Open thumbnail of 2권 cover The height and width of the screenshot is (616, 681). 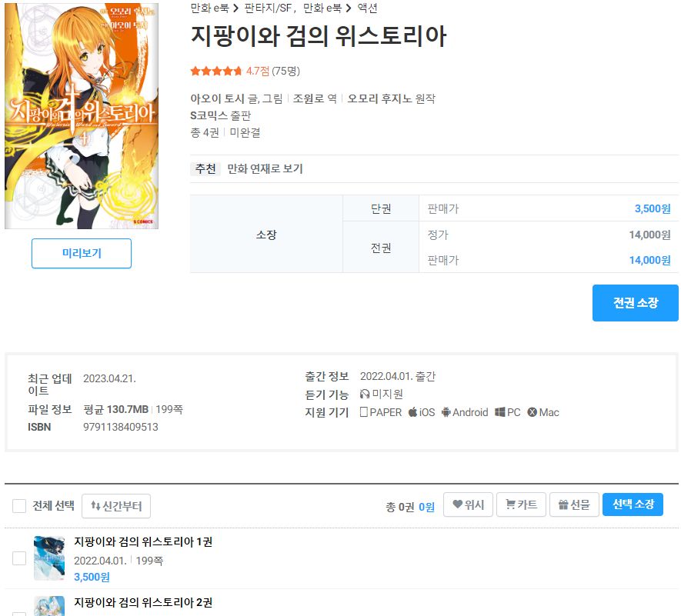click(49, 606)
